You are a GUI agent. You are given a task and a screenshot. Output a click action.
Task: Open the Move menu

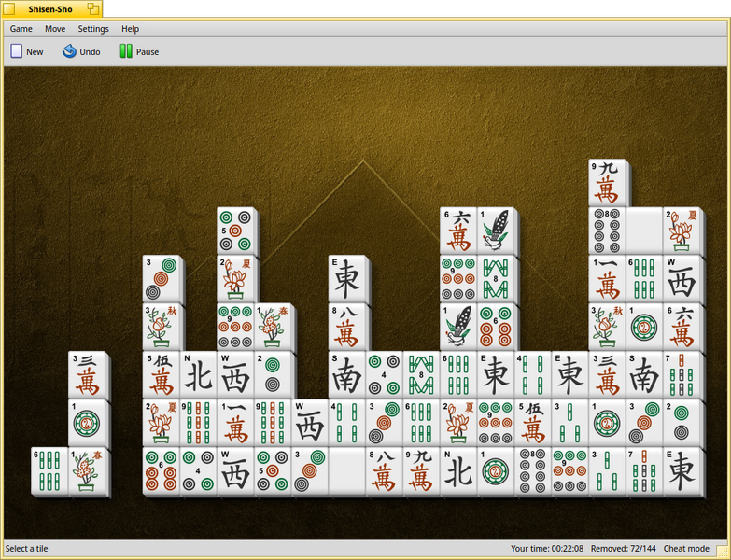click(55, 29)
